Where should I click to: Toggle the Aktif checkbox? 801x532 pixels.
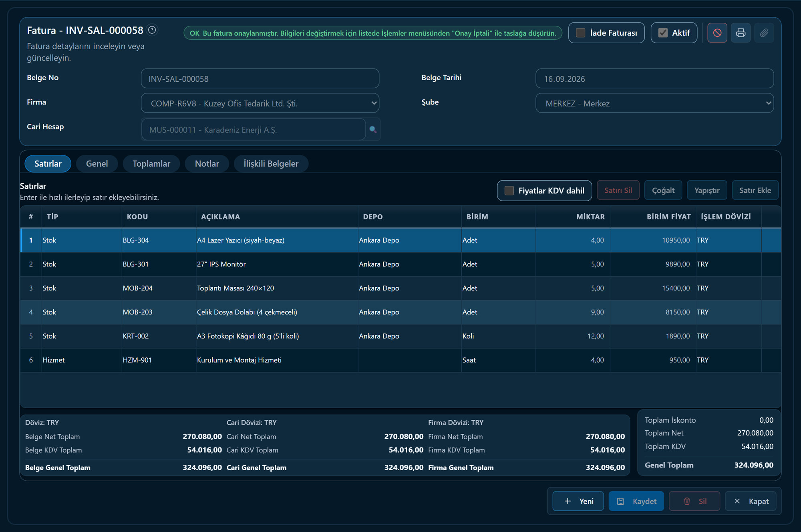tap(663, 33)
